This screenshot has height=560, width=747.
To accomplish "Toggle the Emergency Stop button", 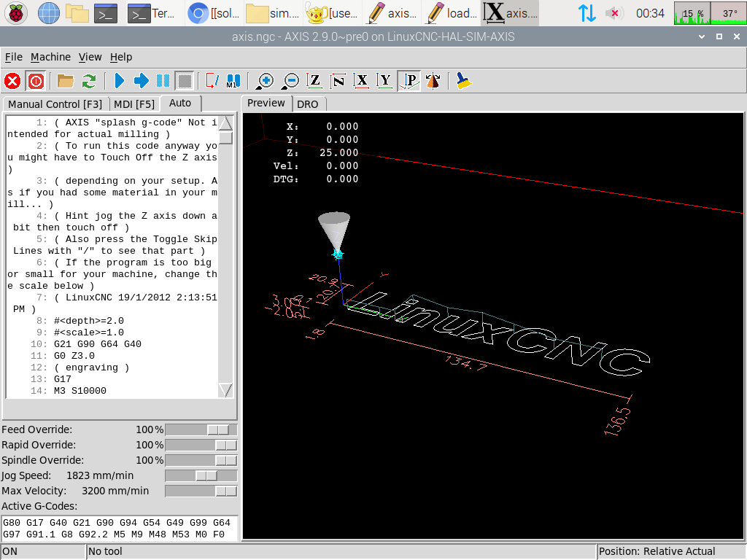I will (12, 81).
